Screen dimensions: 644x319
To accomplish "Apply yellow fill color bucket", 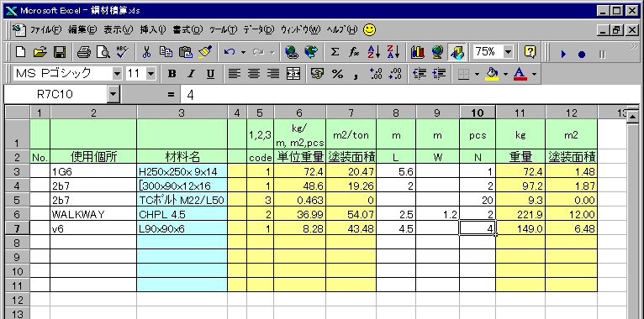I will click(491, 74).
